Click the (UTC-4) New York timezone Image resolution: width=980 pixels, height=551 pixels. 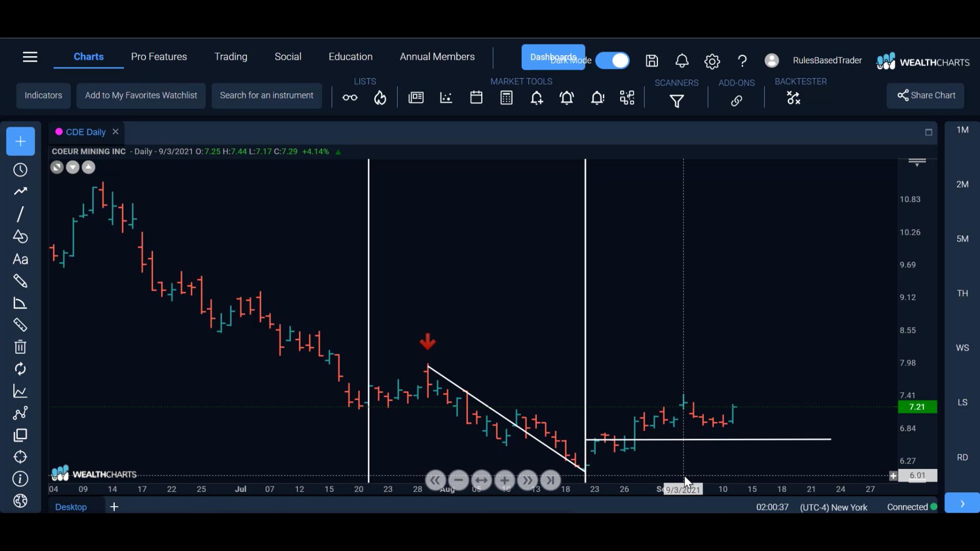834,507
